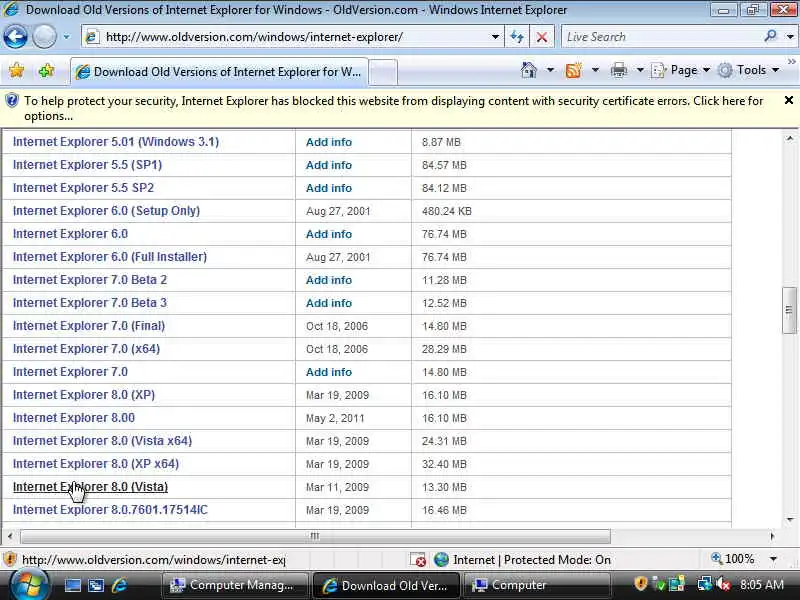Open the Windows Start orb
The width and height of the screenshot is (800, 600).
coord(28,585)
